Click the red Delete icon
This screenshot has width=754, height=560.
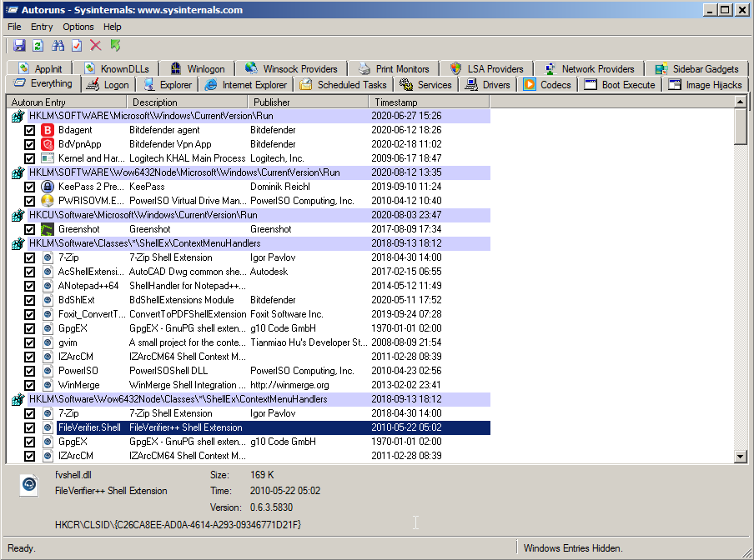pos(96,46)
